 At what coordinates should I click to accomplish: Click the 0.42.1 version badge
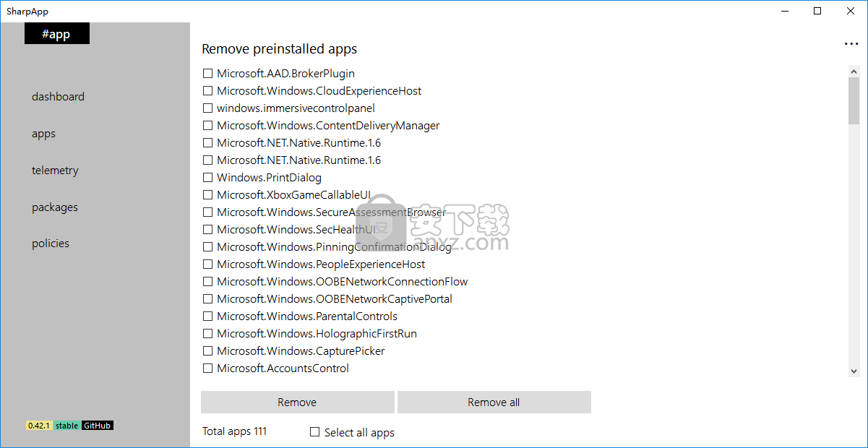coord(39,426)
